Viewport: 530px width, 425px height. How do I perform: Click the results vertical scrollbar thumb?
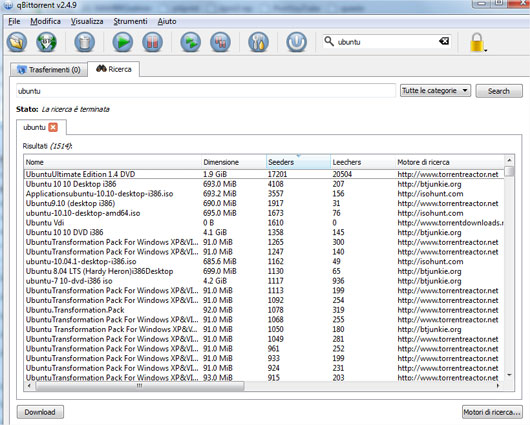click(x=509, y=171)
